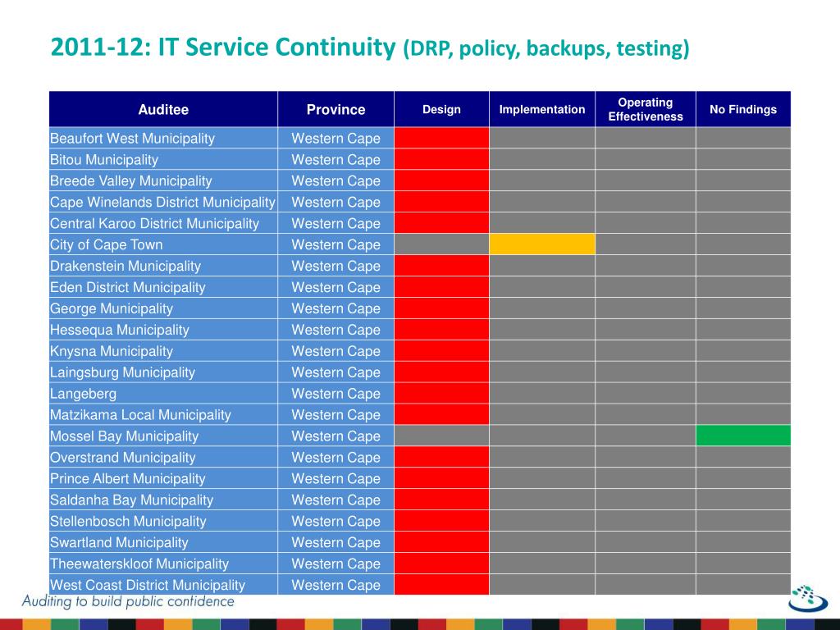Select the Implementation column header
This screenshot has height=630, width=840.
point(542,109)
